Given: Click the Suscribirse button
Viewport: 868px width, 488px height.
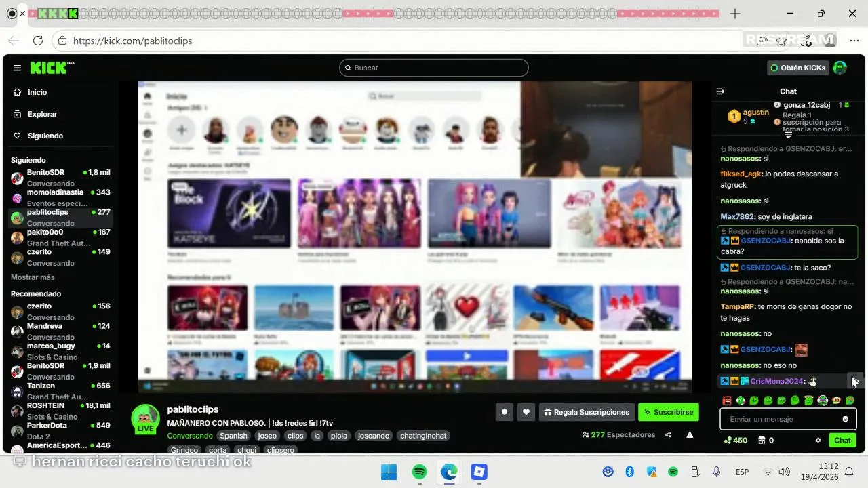Looking at the screenshot, I should pos(668,412).
